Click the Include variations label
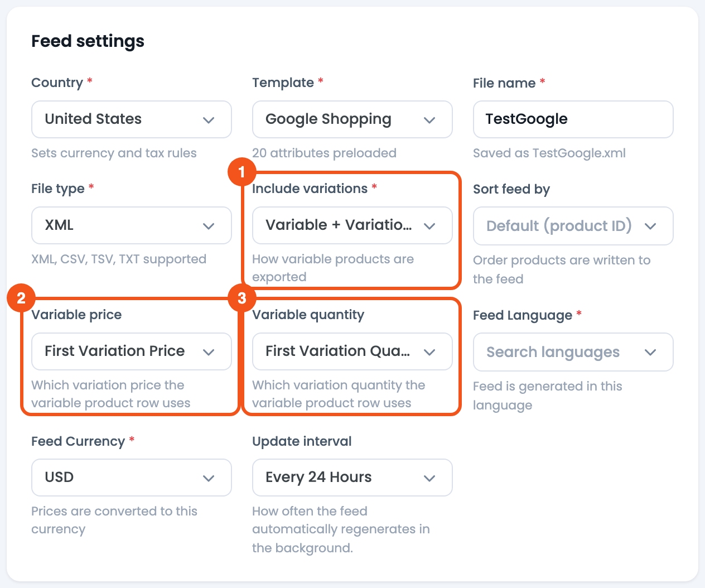Viewport: 705px width, 588px height. click(x=310, y=189)
